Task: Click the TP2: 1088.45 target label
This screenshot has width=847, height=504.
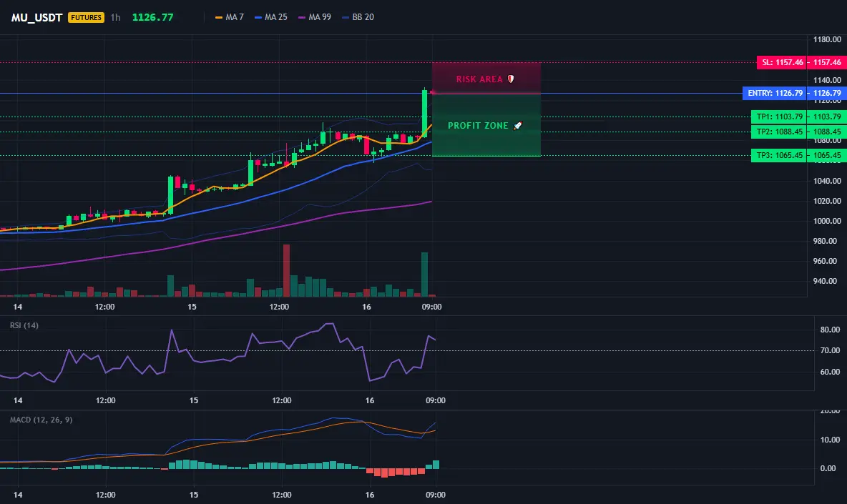Action: [779, 132]
